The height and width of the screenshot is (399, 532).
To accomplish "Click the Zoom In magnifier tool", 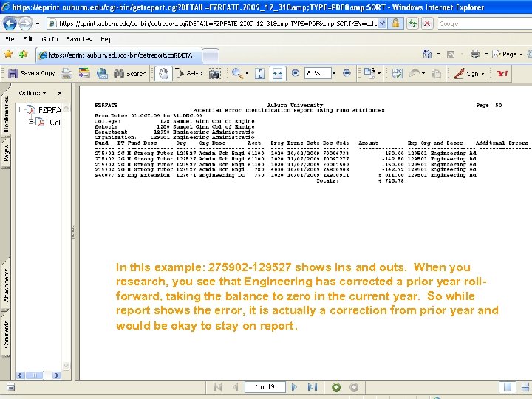I will click(237, 73).
